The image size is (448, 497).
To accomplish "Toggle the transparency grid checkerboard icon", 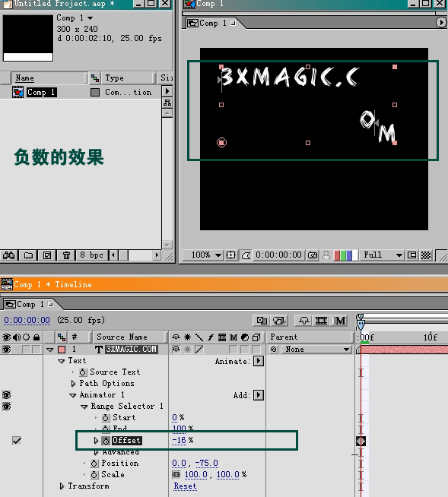I will (x=426, y=255).
